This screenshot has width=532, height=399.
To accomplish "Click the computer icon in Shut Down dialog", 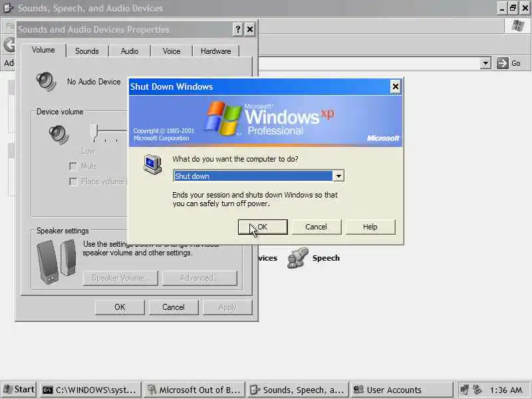I will point(153,164).
